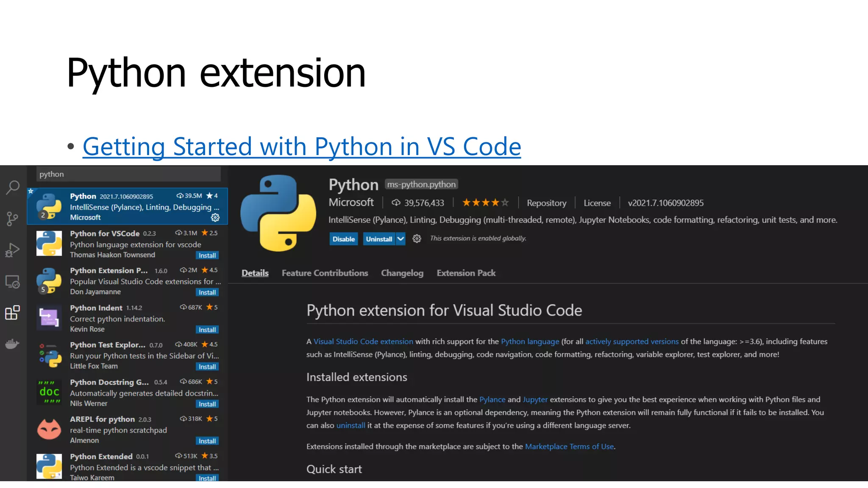Click the Microsoft Python extension icon in list
The width and height of the screenshot is (868, 488).
point(49,206)
